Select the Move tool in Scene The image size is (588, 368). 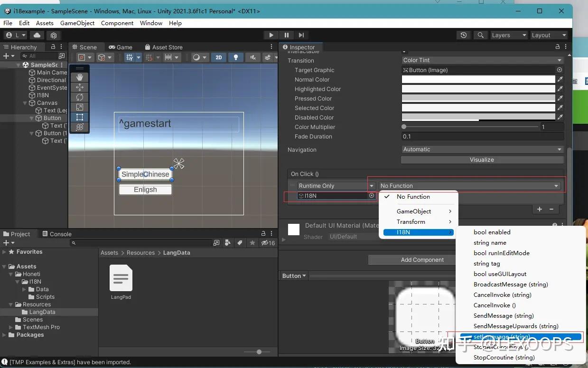(x=80, y=87)
